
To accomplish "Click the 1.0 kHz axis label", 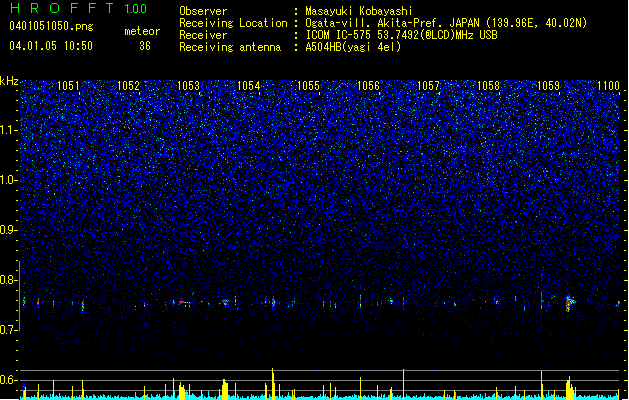I will 8,180.
